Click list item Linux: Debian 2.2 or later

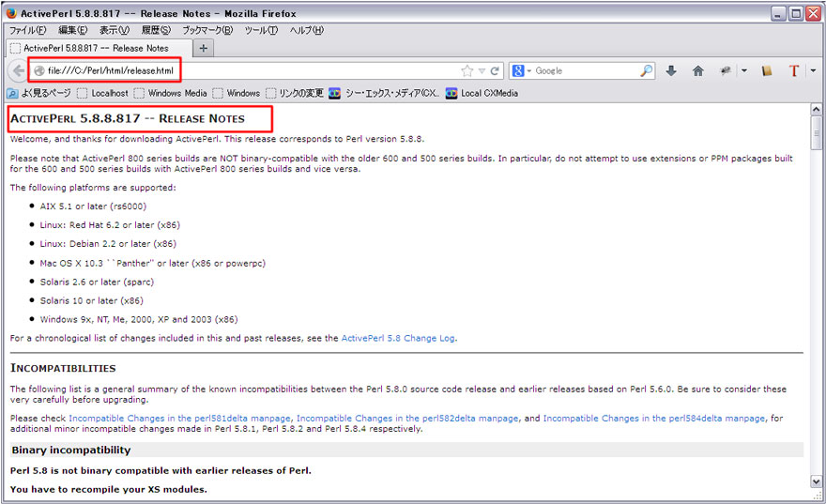coord(108,244)
